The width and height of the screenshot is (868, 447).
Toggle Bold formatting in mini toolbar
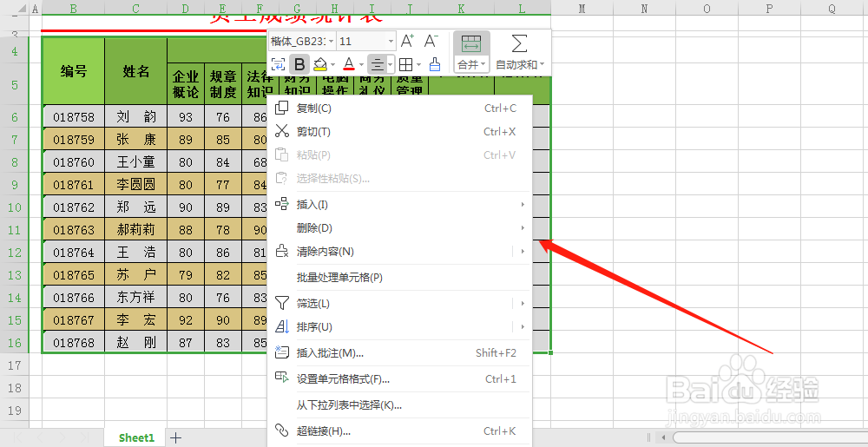(x=299, y=65)
